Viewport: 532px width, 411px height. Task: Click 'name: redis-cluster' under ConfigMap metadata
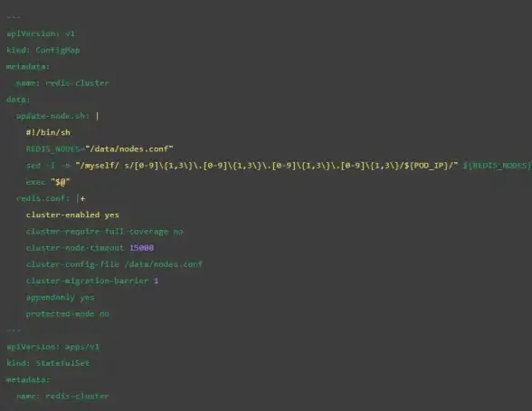[62, 83]
